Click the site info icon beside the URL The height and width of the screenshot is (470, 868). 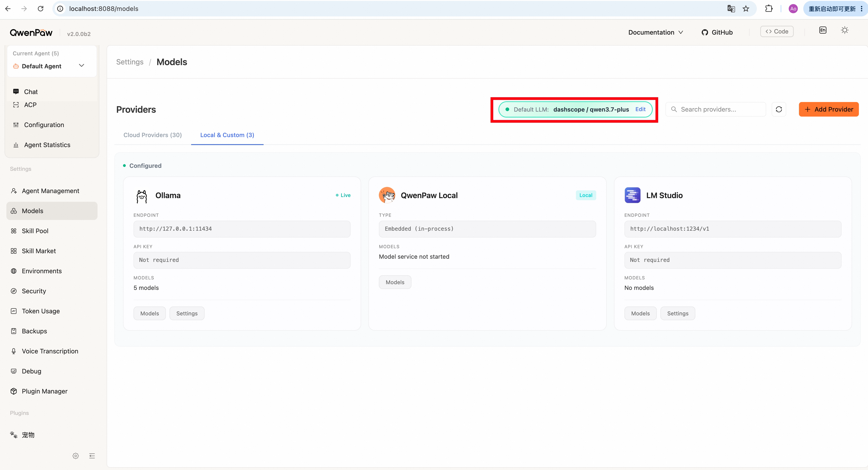click(60, 9)
